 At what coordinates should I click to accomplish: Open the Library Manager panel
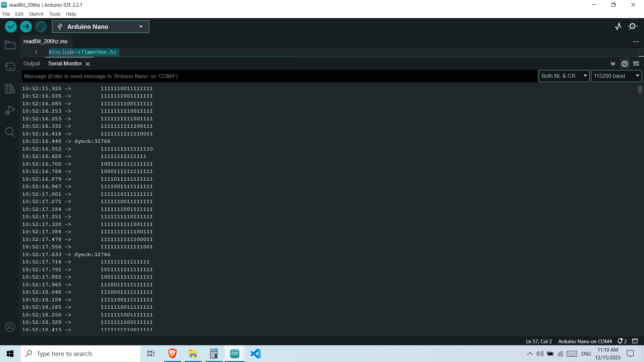click(x=10, y=88)
